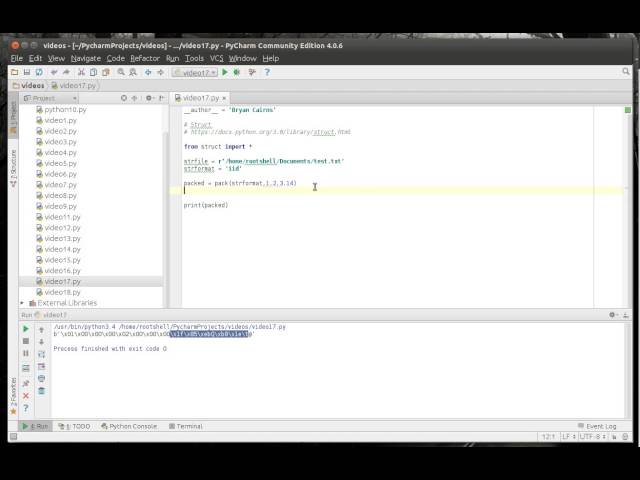Image resolution: width=640 pixels, height=480 pixels.
Task: Rerun video17 from the Run panel
Action: coord(26,329)
